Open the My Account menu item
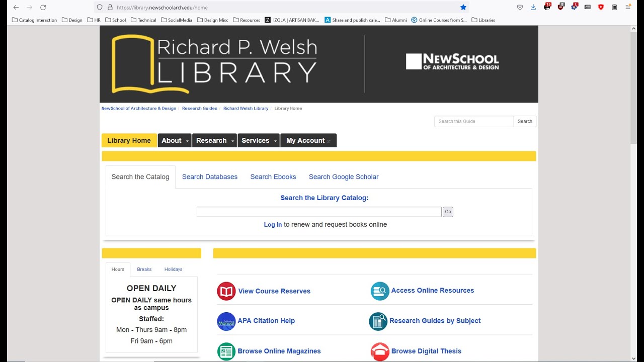Image resolution: width=644 pixels, height=362 pixels. (308, 140)
